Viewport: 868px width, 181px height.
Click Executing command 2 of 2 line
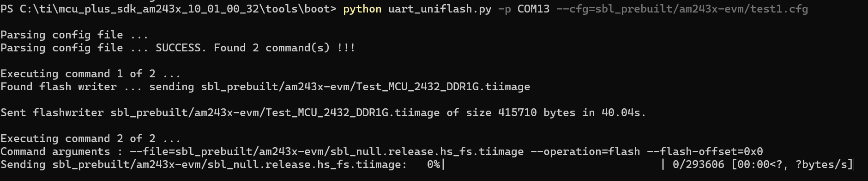pyautogui.click(x=90, y=138)
